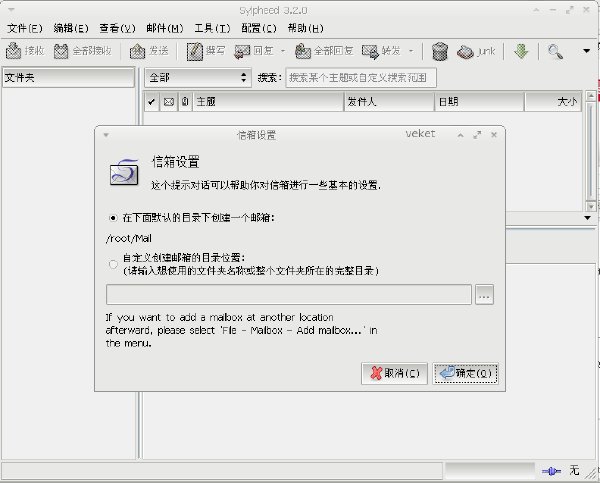
Task: Click the 无 account status label
Action: (574, 470)
